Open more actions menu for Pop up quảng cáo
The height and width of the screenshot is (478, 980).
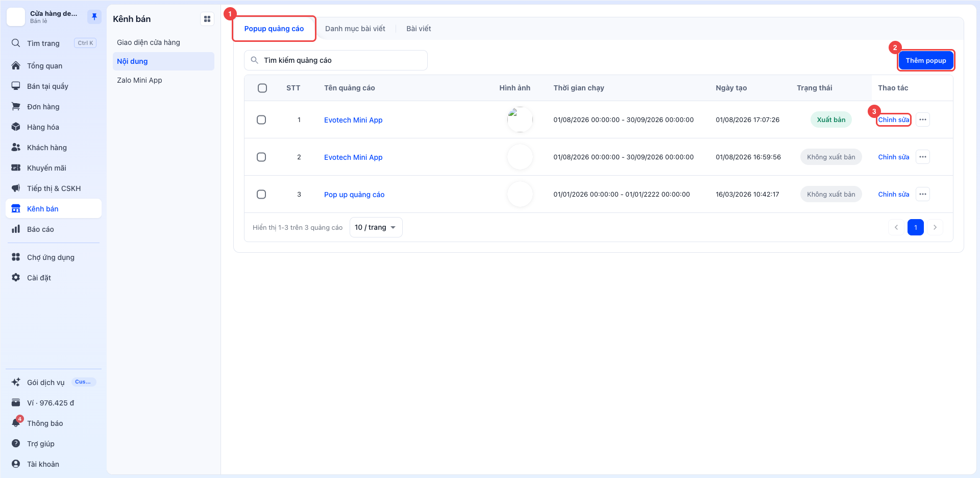(x=923, y=194)
